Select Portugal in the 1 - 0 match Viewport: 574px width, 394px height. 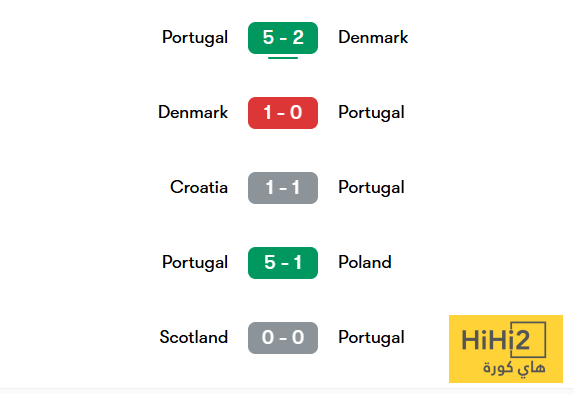pos(371,113)
